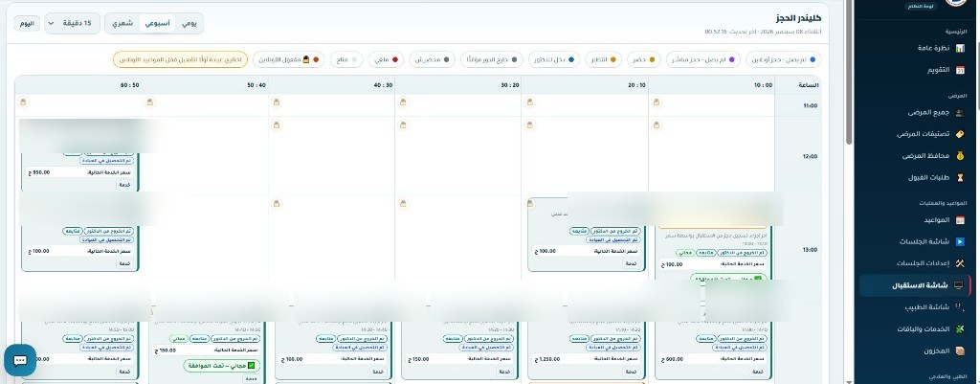Click the انتظار legend chip
The width and height of the screenshot is (980, 384).
[x=603, y=59]
